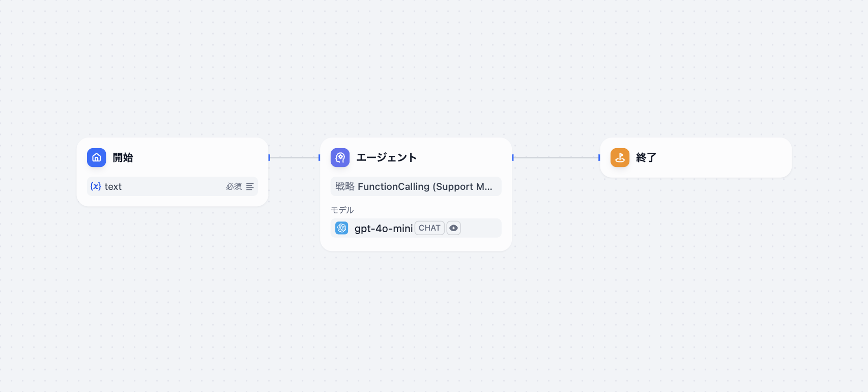This screenshot has width=868, height=392.
Task: Click the blue home icon on the 開始 node
Action: [96, 158]
